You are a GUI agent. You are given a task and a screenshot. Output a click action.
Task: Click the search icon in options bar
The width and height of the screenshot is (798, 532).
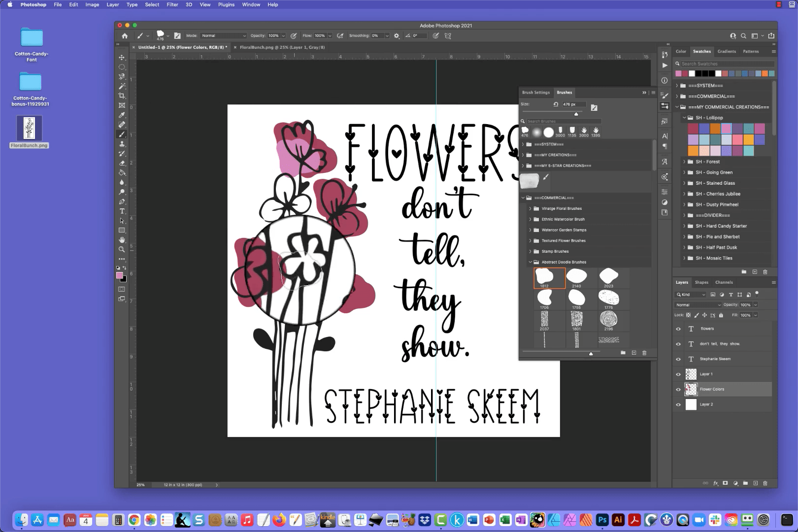pyautogui.click(x=743, y=36)
